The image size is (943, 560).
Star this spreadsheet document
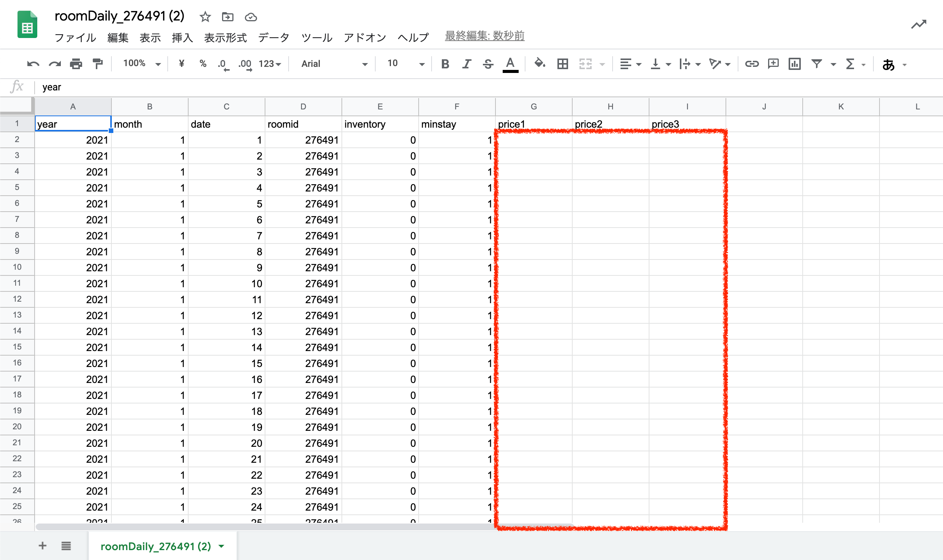(205, 17)
